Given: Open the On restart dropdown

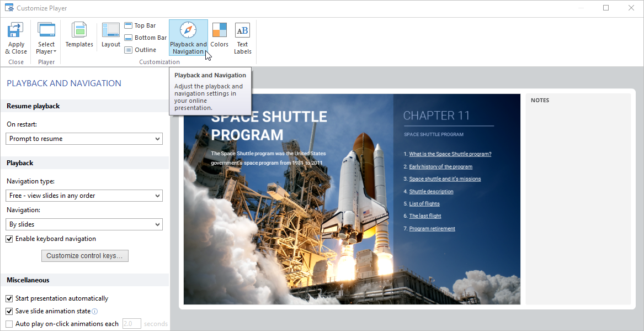Looking at the screenshot, I should pos(84,138).
